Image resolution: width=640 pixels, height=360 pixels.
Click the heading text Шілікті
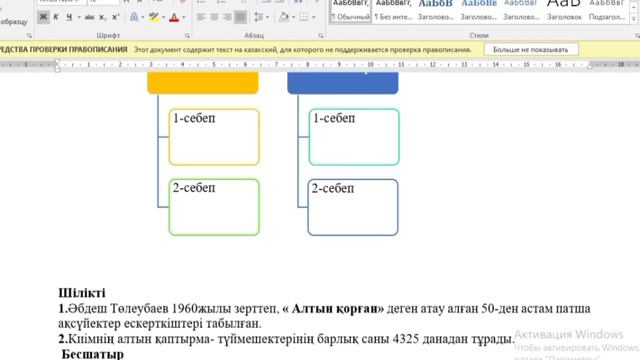[x=82, y=293]
